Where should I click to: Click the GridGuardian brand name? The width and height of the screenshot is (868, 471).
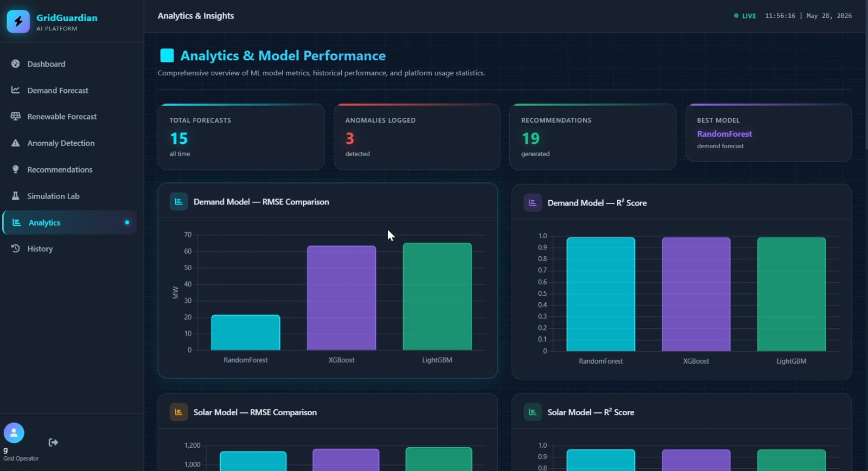pyautogui.click(x=67, y=17)
